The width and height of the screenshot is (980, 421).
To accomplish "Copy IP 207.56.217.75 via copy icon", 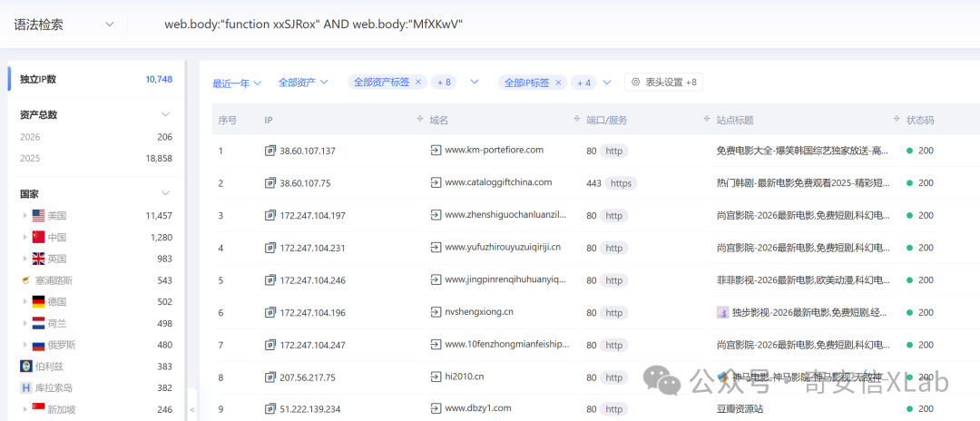I will 270,377.
